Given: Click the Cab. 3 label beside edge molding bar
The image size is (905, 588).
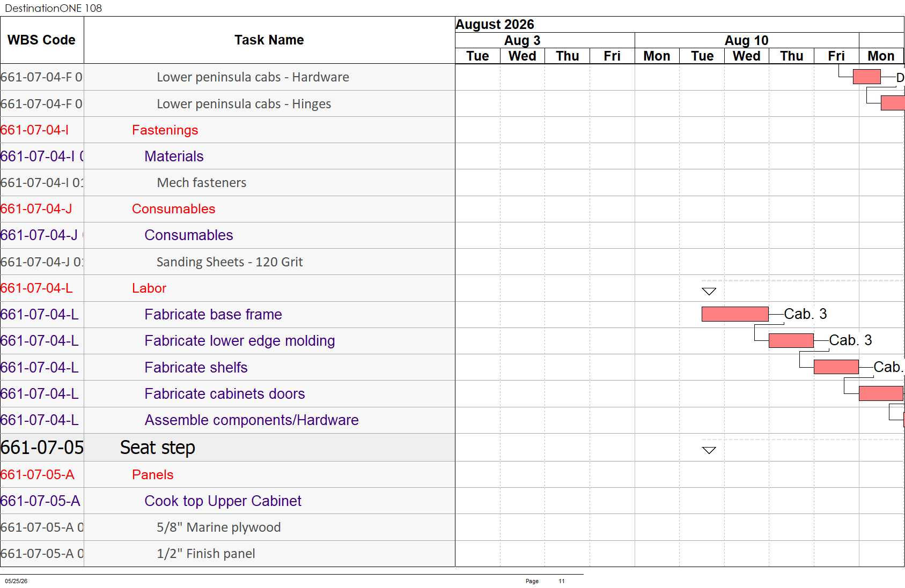Looking at the screenshot, I should [850, 340].
